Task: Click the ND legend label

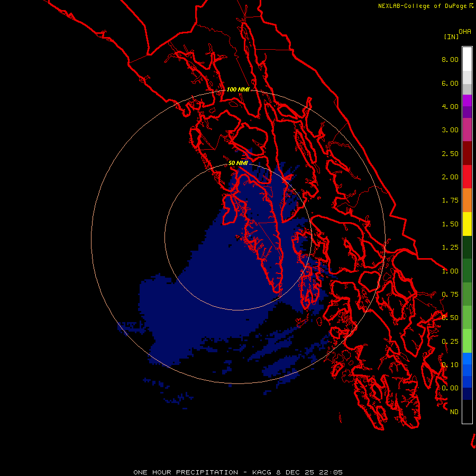Action: [x=454, y=412]
